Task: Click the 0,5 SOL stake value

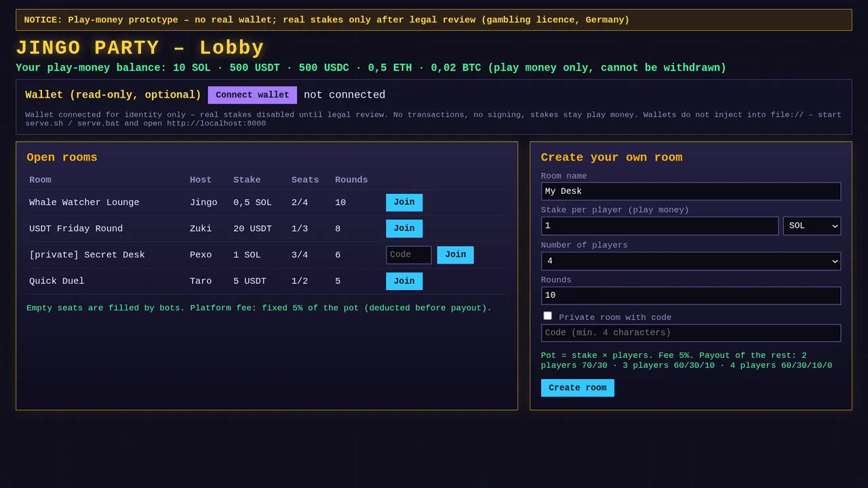Action: tap(252, 203)
